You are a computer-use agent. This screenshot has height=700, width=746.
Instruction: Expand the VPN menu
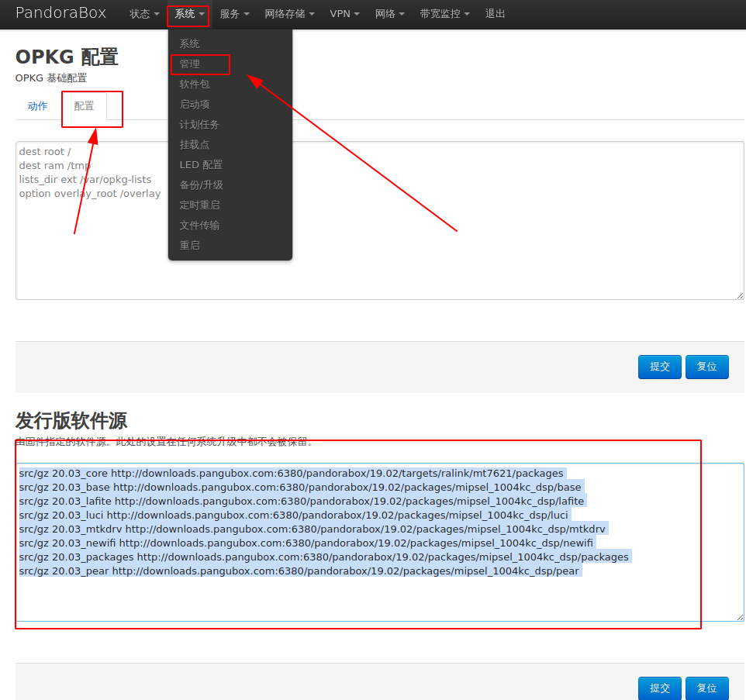(344, 14)
